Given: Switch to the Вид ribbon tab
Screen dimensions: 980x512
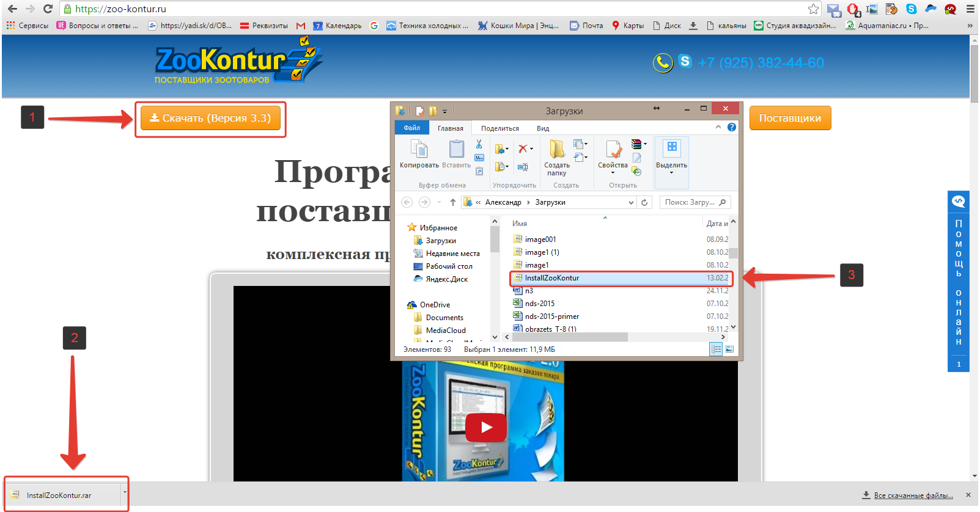Looking at the screenshot, I should point(543,128).
